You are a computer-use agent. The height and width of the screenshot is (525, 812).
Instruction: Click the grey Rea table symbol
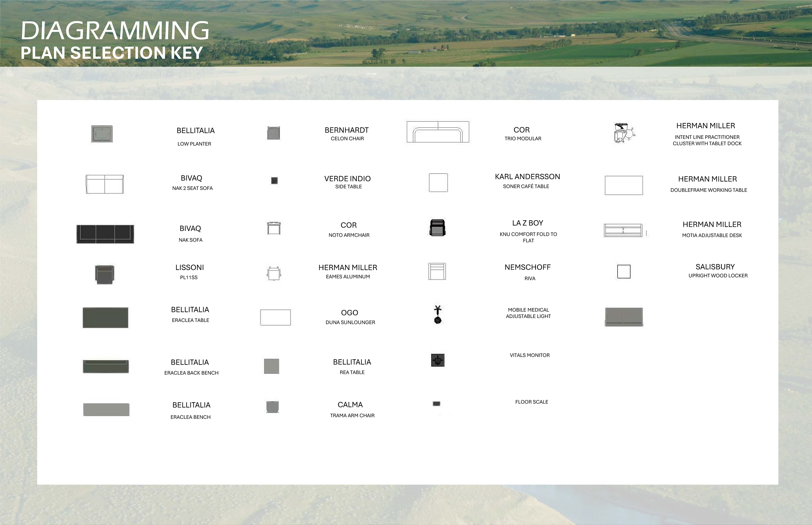[272, 366]
